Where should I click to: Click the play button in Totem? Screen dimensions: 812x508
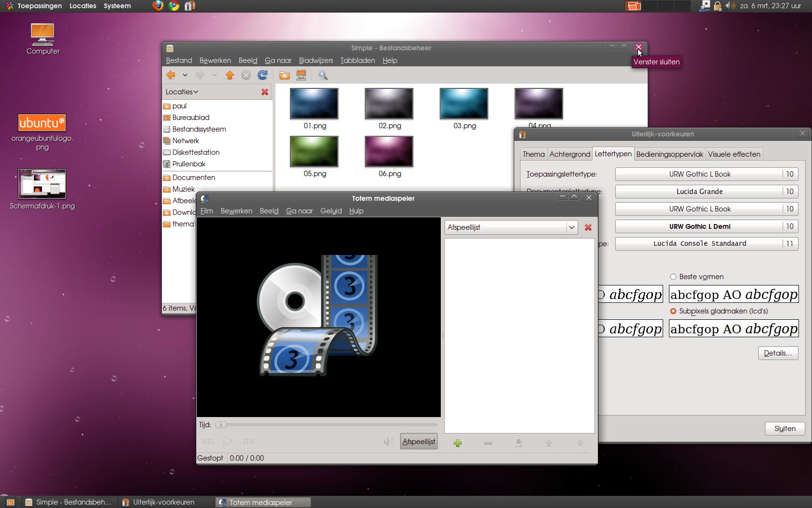pyautogui.click(x=228, y=441)
